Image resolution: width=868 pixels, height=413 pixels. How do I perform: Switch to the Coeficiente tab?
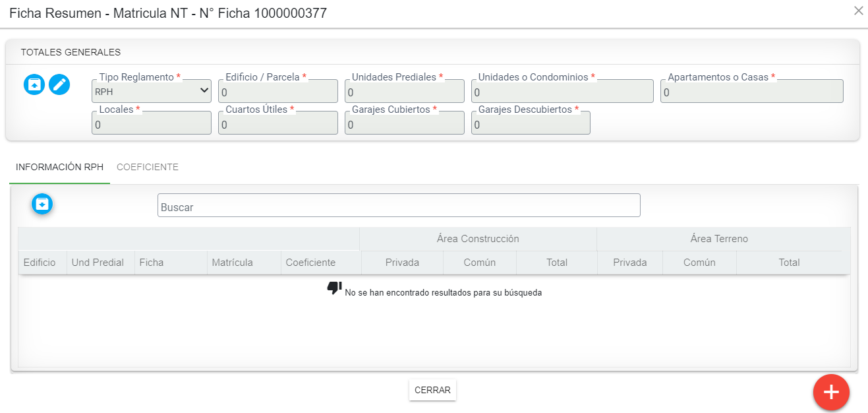[x=148, y=168]
